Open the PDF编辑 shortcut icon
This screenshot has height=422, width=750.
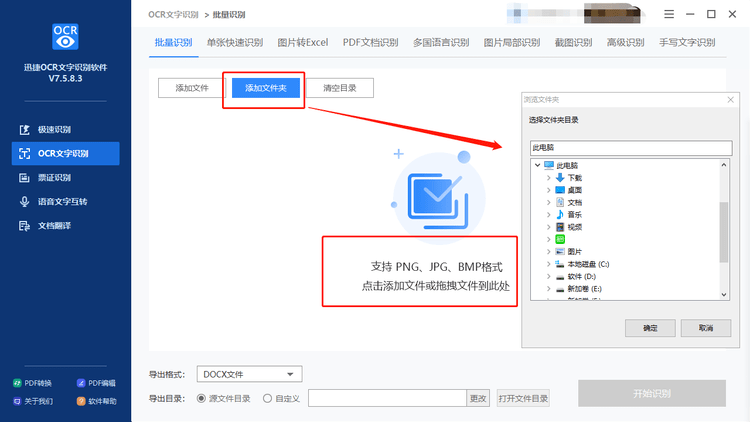pyautogui.click(x=81, y=383)
